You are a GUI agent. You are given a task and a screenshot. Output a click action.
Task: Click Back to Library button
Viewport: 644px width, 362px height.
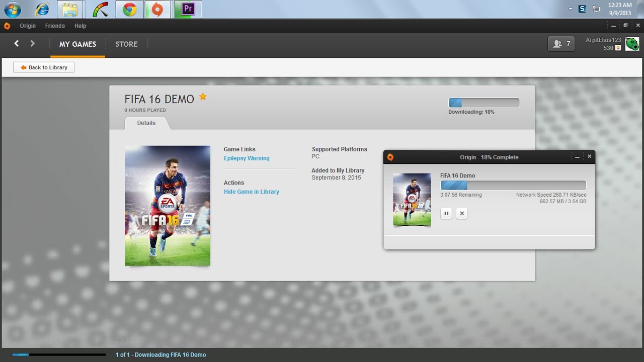click(x=44, y=67)
